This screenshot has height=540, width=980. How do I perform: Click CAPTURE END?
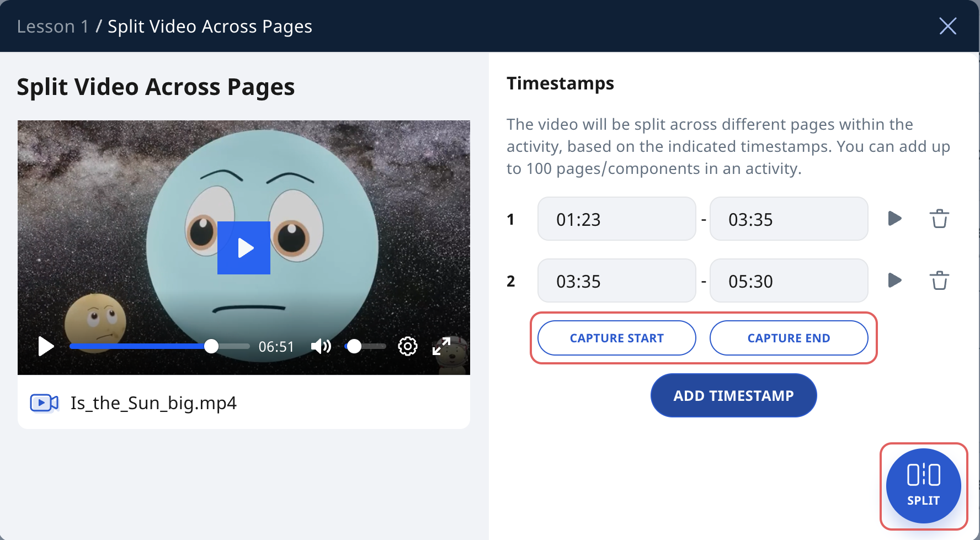pos(789,338)
